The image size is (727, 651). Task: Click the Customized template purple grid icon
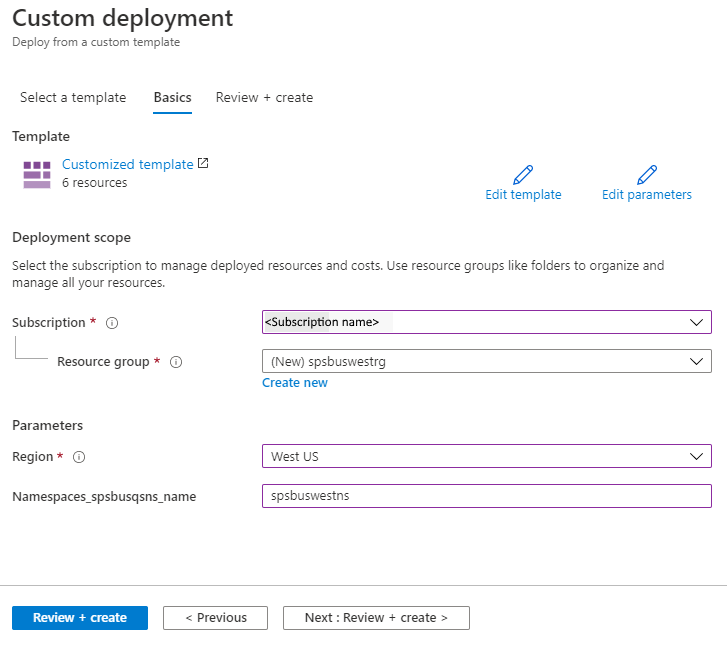[37, 174]
